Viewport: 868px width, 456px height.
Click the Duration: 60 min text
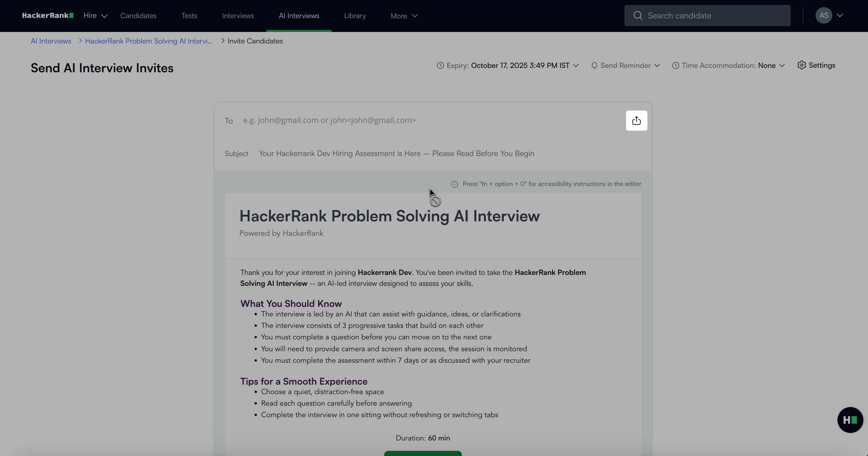[x=422, y=438]
